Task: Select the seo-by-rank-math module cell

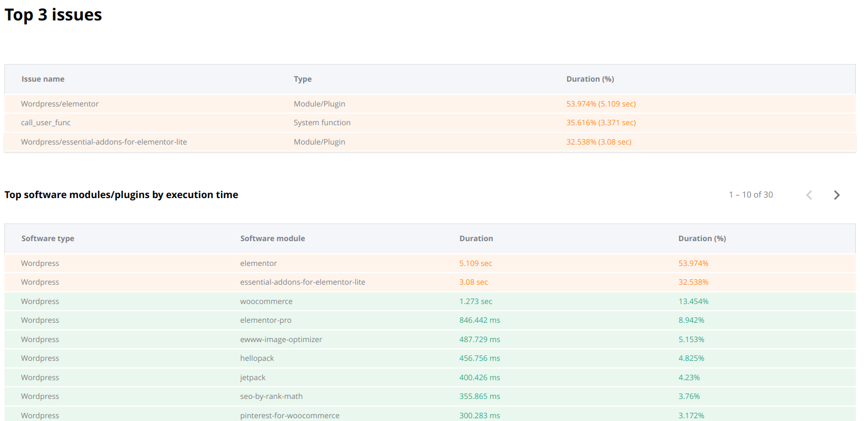Action: [x=271, y=396]
